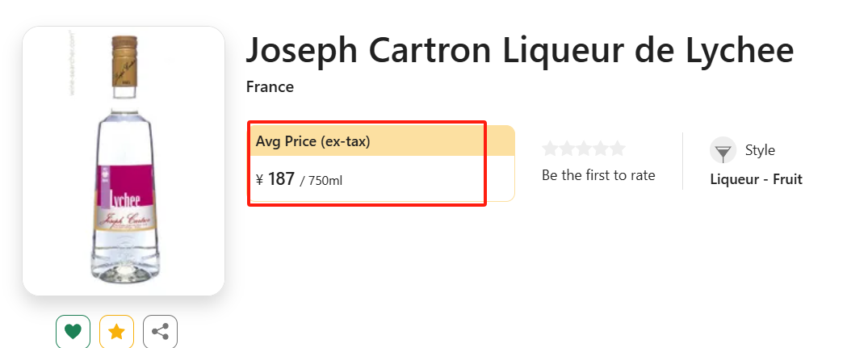The width and height of the screenshot is (868, 348).
Task: Click the yellow star save icon
Action: 116,331
